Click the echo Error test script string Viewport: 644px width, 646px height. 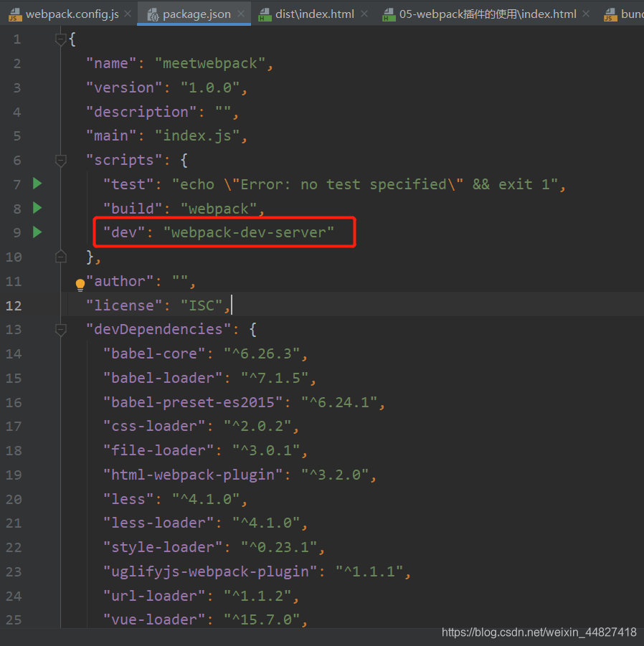click(x=365, y=184)
